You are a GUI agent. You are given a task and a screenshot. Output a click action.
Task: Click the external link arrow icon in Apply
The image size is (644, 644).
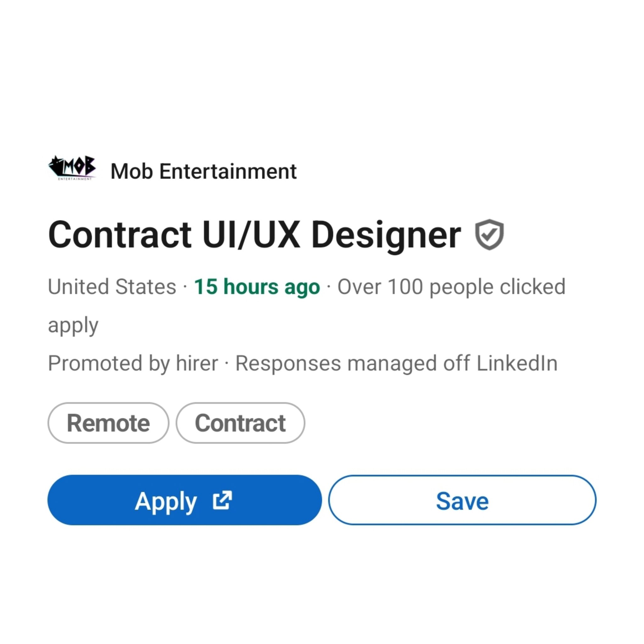pyautogui.click(x=222, y=500)
